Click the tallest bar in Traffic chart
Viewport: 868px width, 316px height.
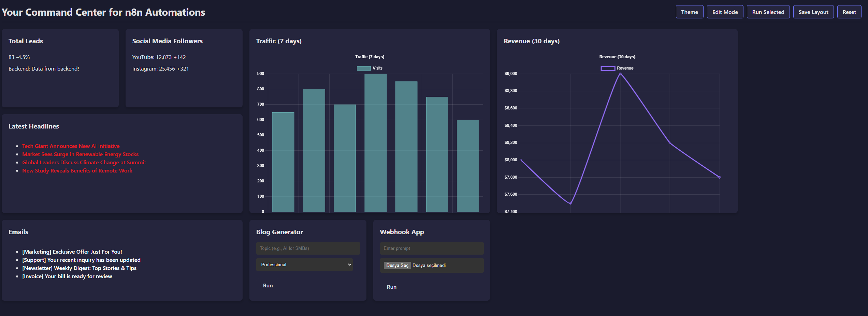pyautogui.click(x=375, y=142)
